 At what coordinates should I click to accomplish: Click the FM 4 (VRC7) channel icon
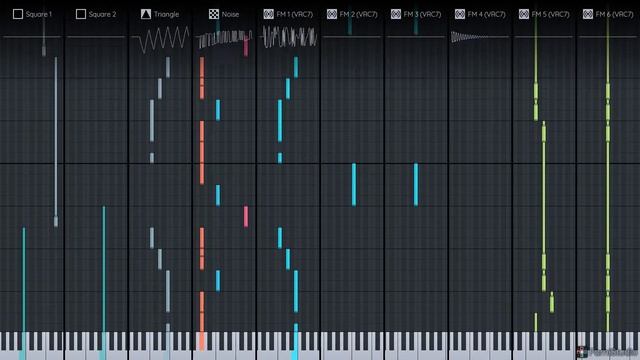coord(460,14)
